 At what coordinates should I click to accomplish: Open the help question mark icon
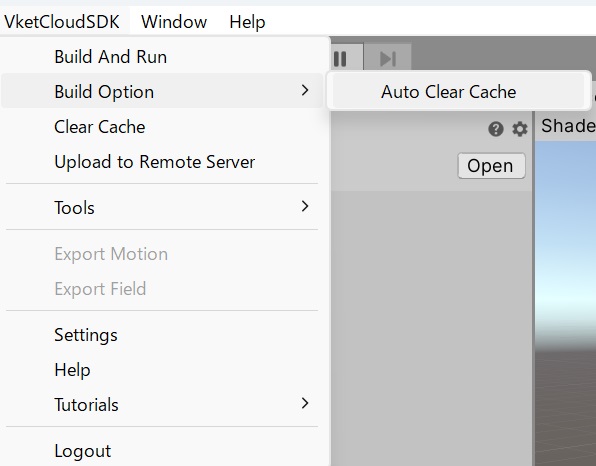tap(496, 129)
